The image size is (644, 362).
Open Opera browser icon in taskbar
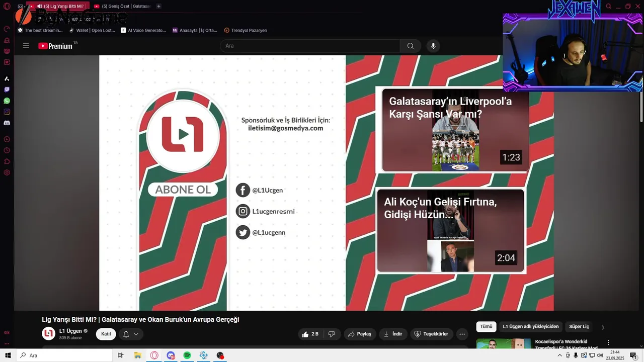coord(154,355)
